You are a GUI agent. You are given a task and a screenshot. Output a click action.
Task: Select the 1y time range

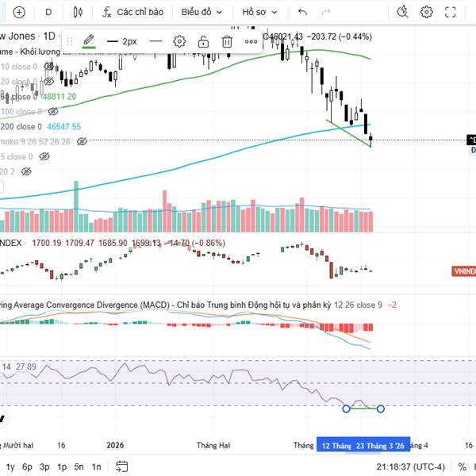pos(10,466)
